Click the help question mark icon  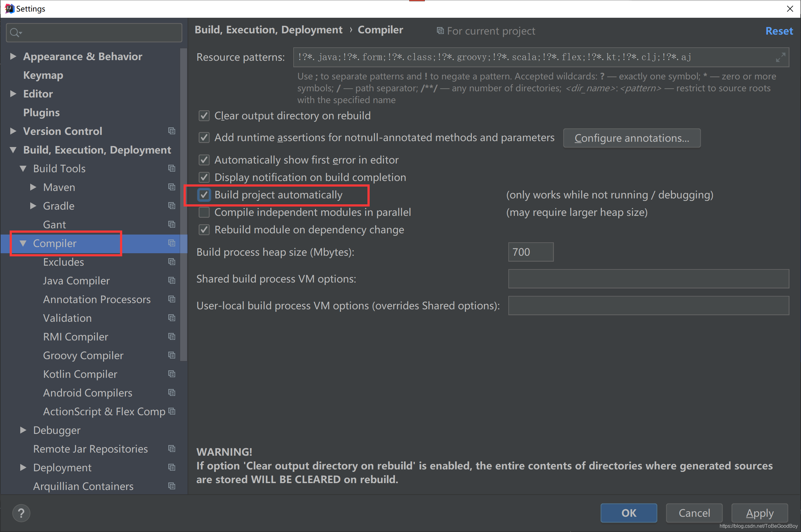pyautogui.click(x=21, y=513)
